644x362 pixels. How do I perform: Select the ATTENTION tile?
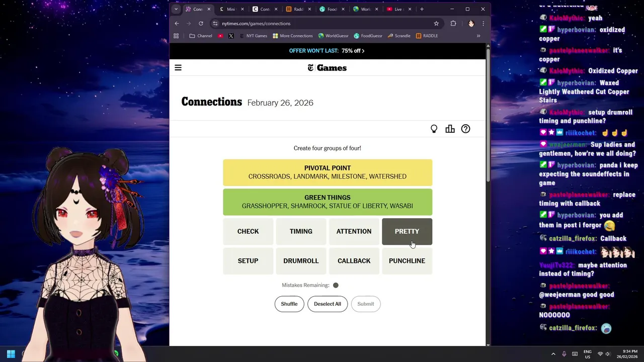(354, 231)
